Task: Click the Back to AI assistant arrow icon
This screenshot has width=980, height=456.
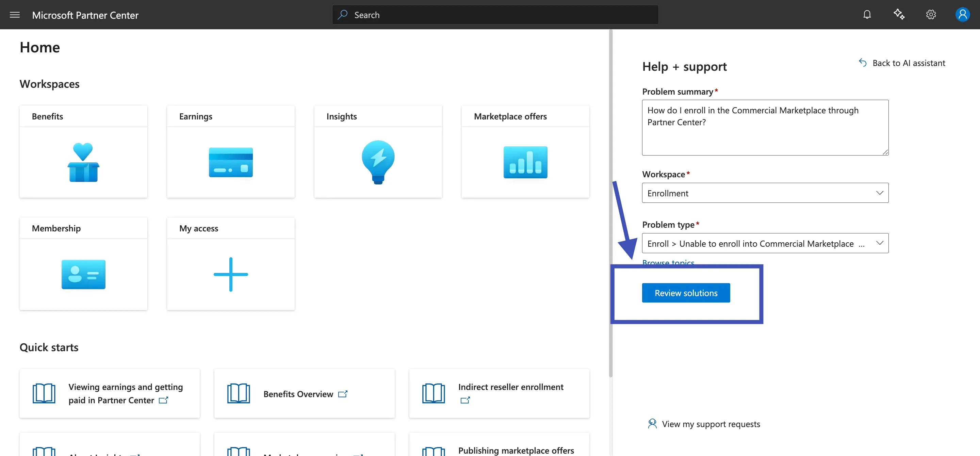Action: tap(863, 63)
